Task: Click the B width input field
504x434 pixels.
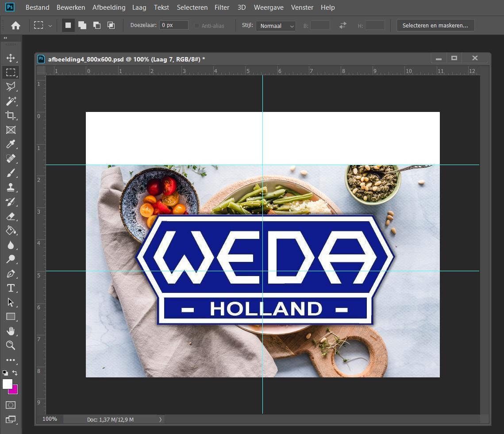Action: (x=320, y=25)
